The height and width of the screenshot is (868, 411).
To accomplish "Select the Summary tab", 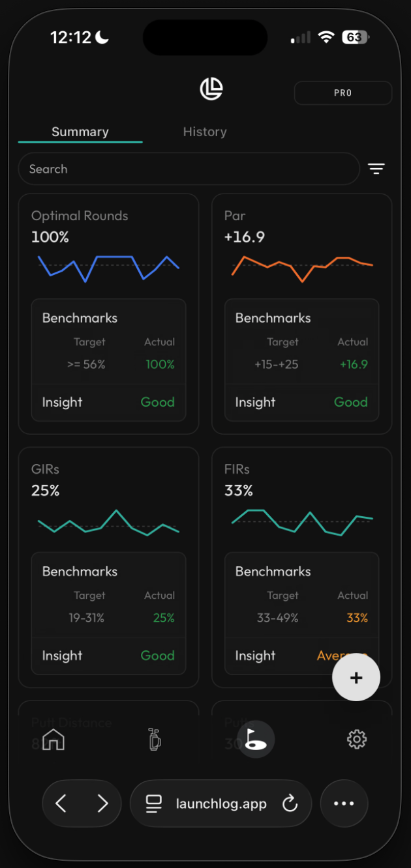I will tap(80, 132).
